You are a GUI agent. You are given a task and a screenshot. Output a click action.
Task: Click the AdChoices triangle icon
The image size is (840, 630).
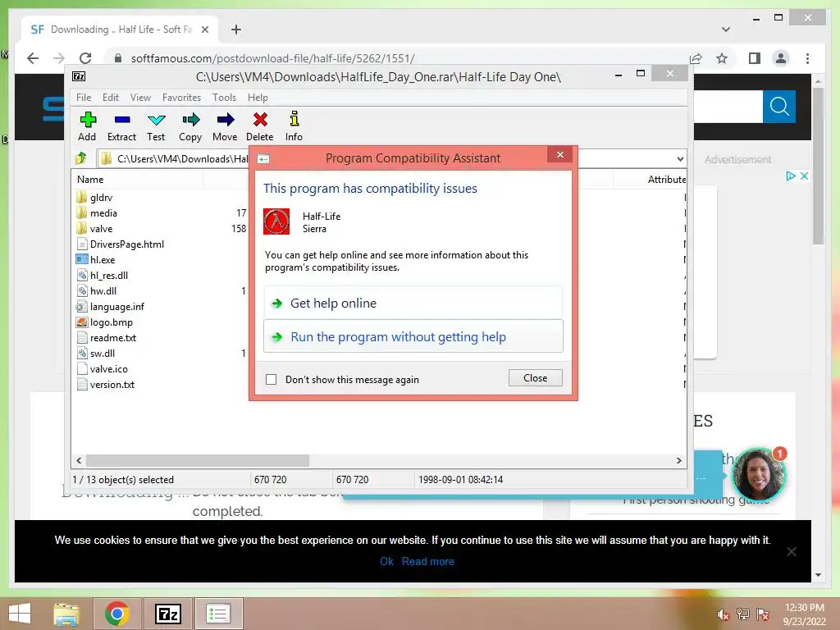pos(791,176)
